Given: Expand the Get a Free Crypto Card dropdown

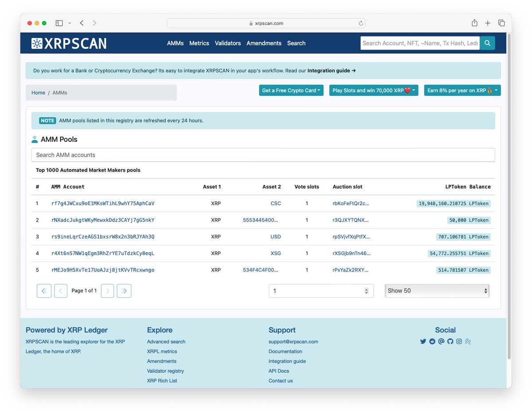Looking at the screenshot, I should tap(291, 90).
